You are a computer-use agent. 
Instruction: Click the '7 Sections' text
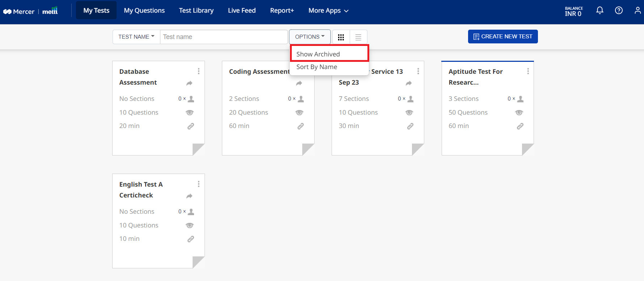pyautogui.click(x=354, y=99)
